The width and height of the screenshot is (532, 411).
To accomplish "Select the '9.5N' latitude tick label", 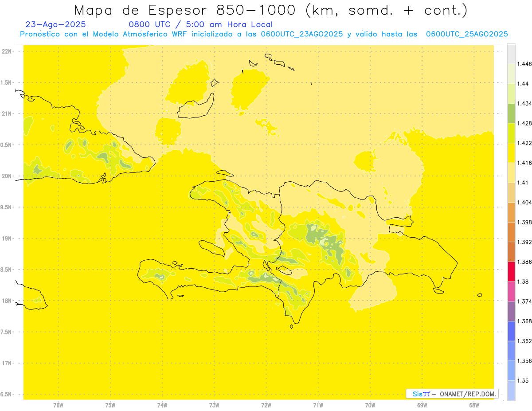I will (x=6, y=207).
